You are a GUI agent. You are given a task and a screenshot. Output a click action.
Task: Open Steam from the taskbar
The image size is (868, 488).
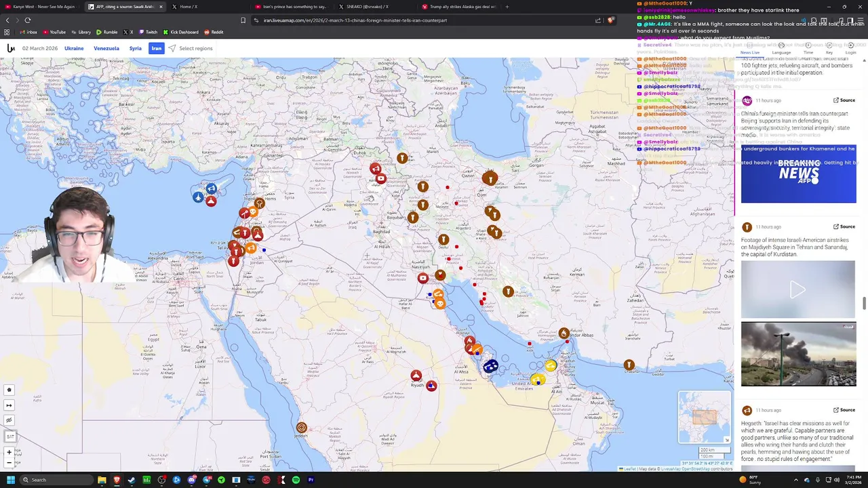[x=132, y=480]
